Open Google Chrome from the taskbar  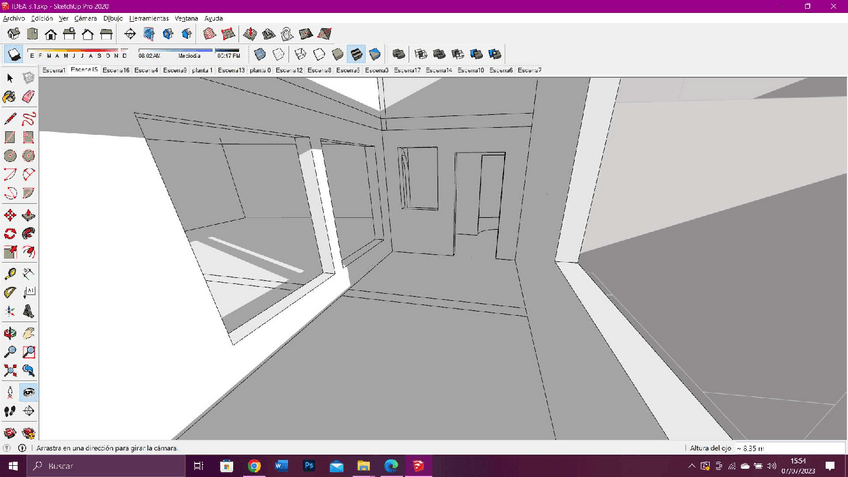tap(254, 466)
